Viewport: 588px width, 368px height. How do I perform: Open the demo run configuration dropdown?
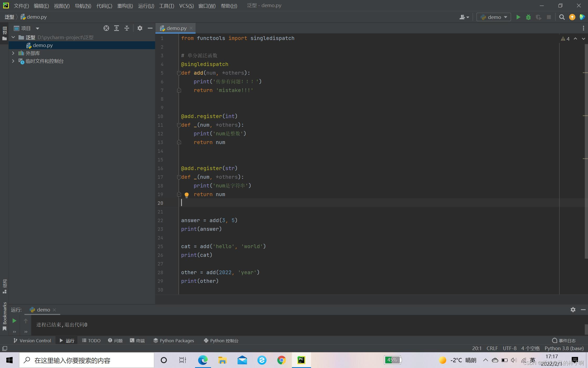coord(493,17)
